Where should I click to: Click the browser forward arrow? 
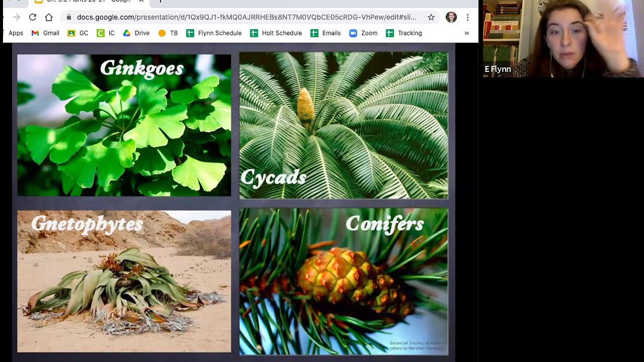click(x=17, y=17)
